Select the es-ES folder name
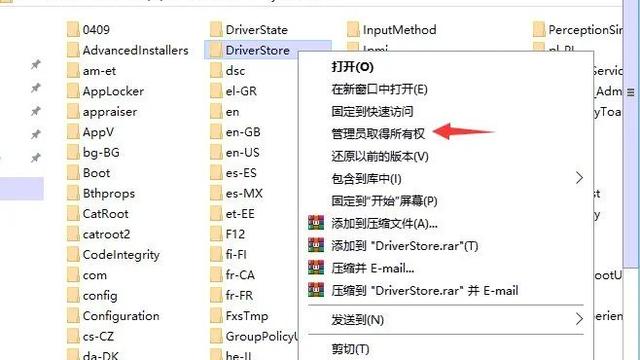 coord(241,173)
